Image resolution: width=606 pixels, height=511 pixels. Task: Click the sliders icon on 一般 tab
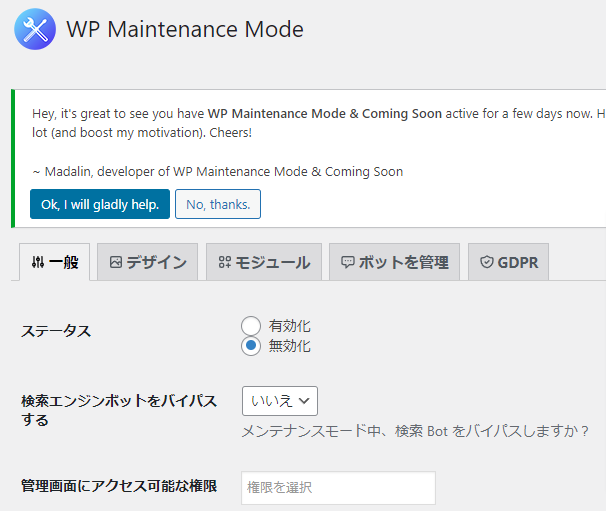pos(38,263)
